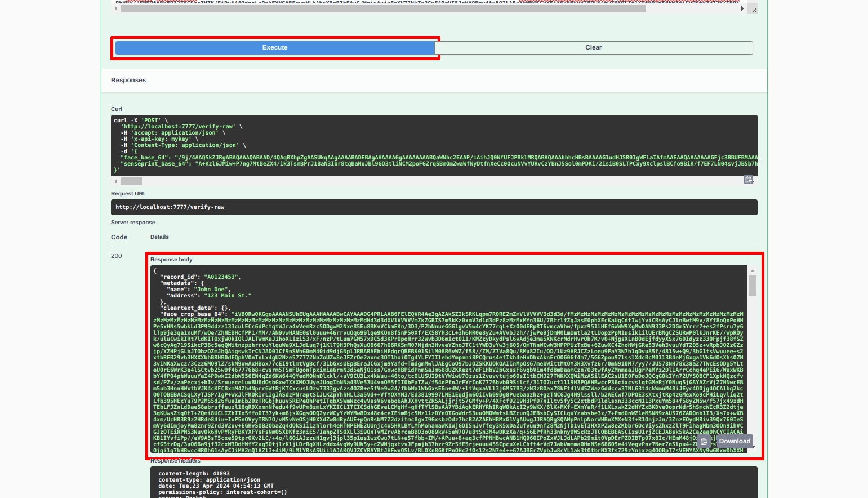The image size is (868, 498).
Task: Copy the curl command to clipboard
Action: (x=748, y=180)
